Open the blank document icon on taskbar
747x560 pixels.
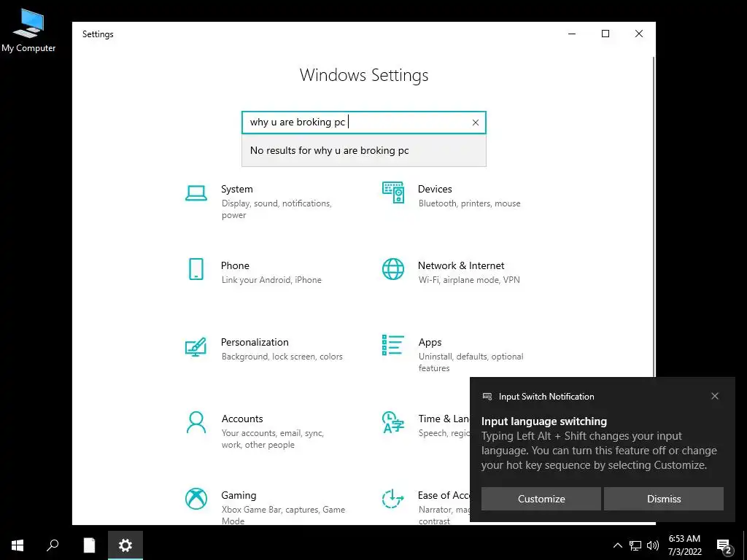89,545
